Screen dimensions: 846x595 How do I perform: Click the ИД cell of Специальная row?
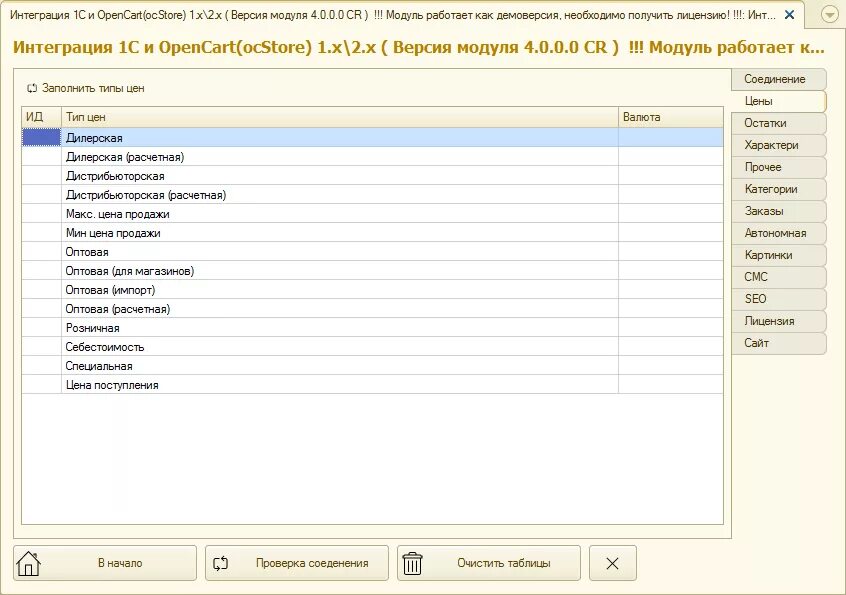[x=42, y=366]
